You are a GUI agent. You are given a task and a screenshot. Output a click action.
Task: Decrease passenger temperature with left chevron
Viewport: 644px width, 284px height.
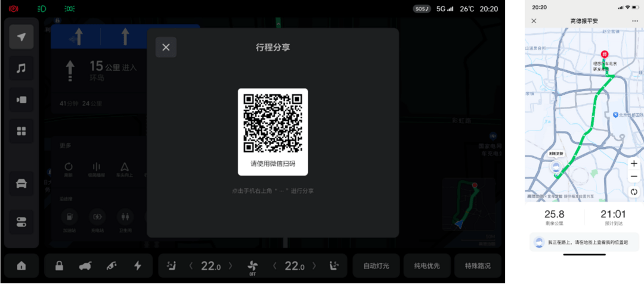coord(274,266)
